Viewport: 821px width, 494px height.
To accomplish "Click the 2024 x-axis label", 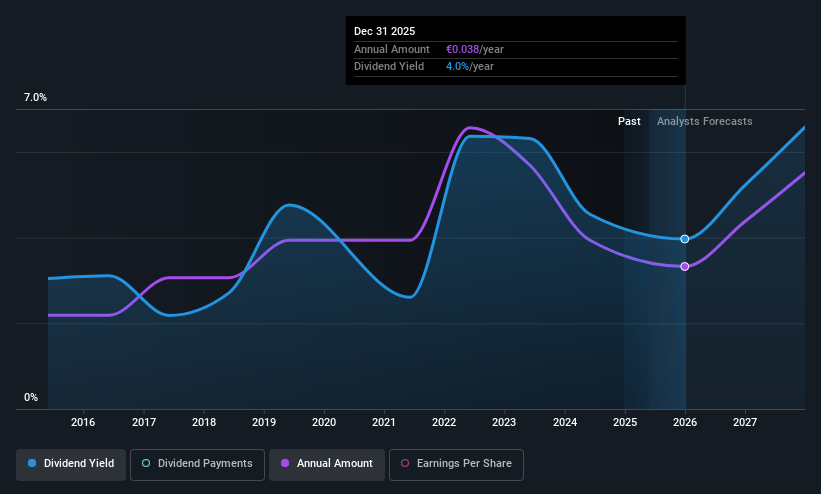I will [x=565, y=422].
